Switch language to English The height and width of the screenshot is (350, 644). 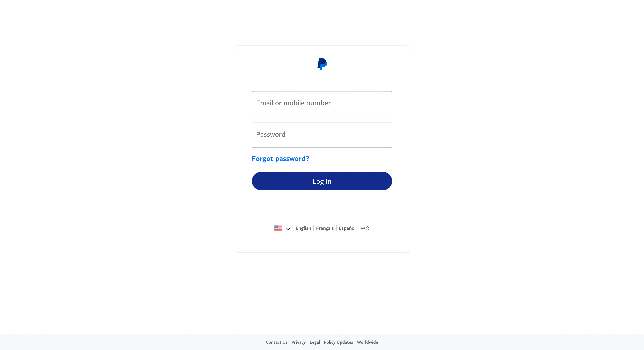[303, 228]
